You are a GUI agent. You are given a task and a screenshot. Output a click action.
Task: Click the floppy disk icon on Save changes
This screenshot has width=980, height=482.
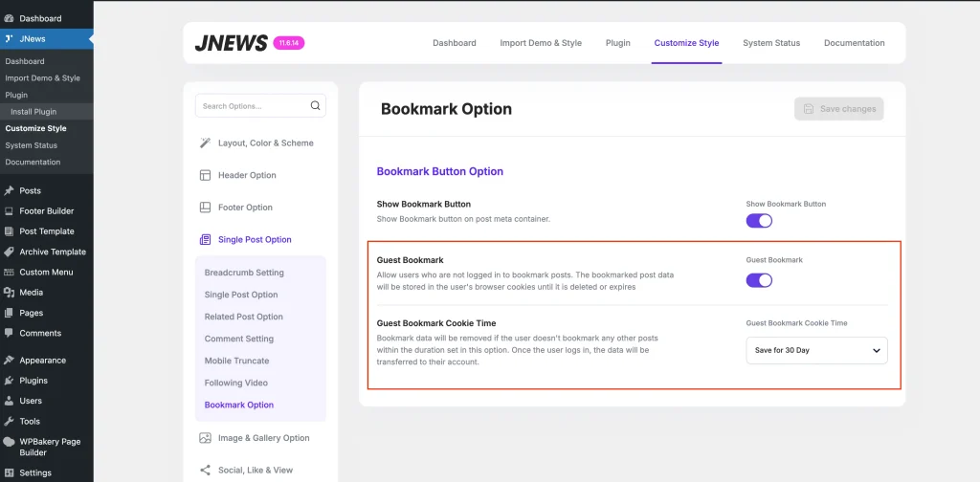pyautogui.click(x=809, y=109)
